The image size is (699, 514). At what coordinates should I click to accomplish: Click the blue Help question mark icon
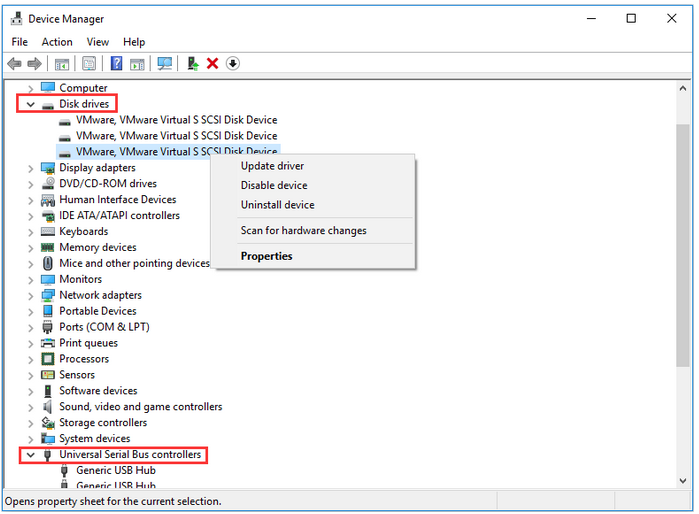pyautogui.click(x=116, y=63)
